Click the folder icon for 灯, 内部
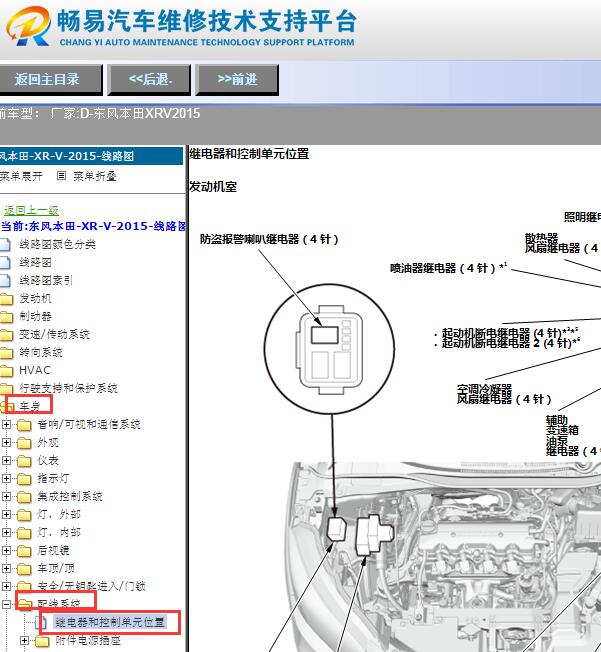601x652 pixels. pos(25,533)
